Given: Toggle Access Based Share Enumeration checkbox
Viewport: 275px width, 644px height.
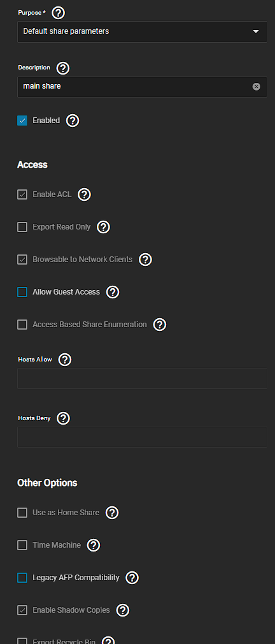Looking at the screenshot, I should (x=22, y=325).
